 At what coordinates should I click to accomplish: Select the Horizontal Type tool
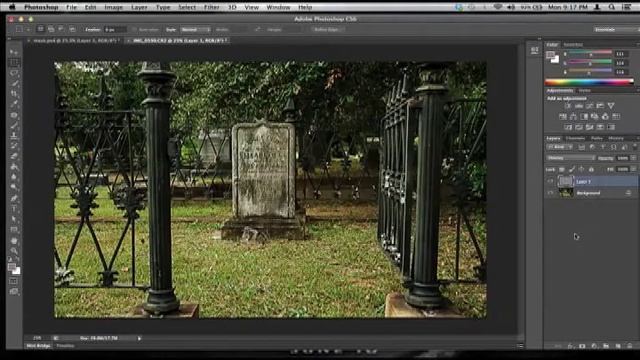click(x=14, y=209)
